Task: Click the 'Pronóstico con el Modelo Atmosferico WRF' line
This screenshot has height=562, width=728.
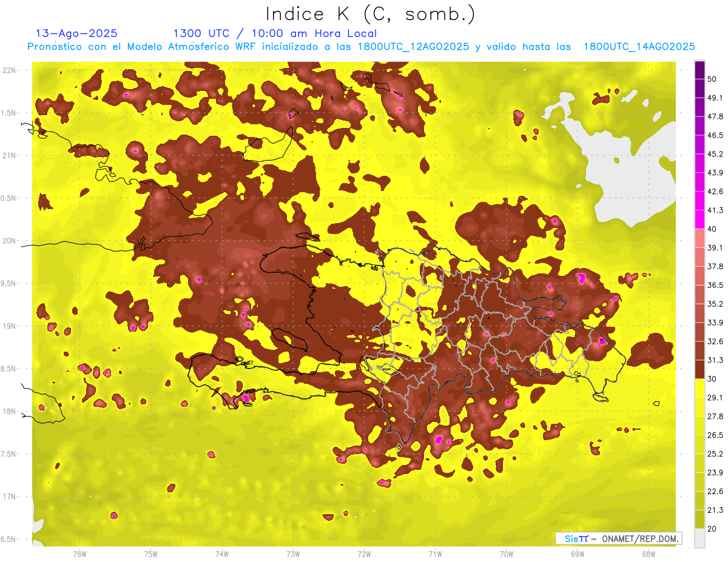Action: (361, 47)
